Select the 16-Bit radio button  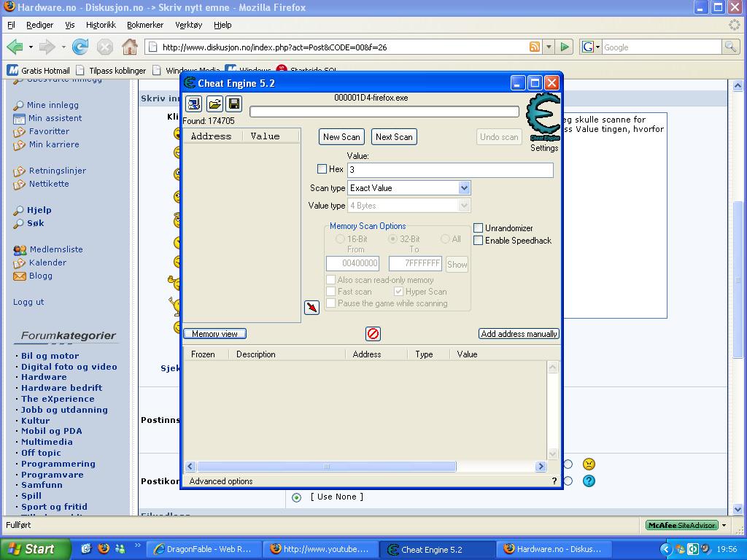tap(340, 238)
